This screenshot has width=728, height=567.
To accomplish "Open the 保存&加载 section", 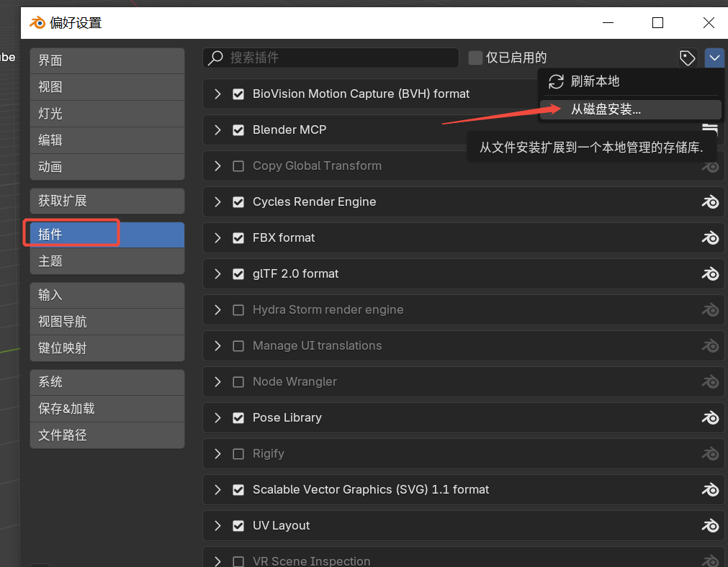I will click(107, 409).
